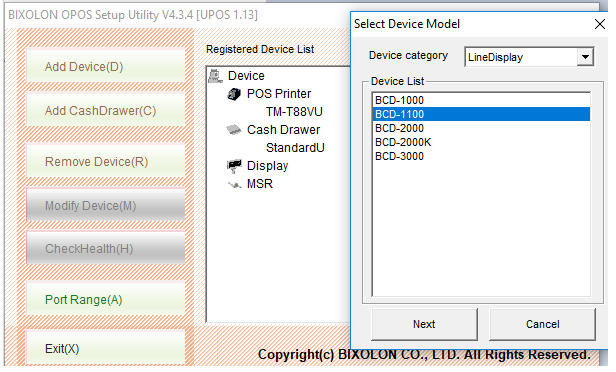Click the Add CashDrawer(C) button

106,110
